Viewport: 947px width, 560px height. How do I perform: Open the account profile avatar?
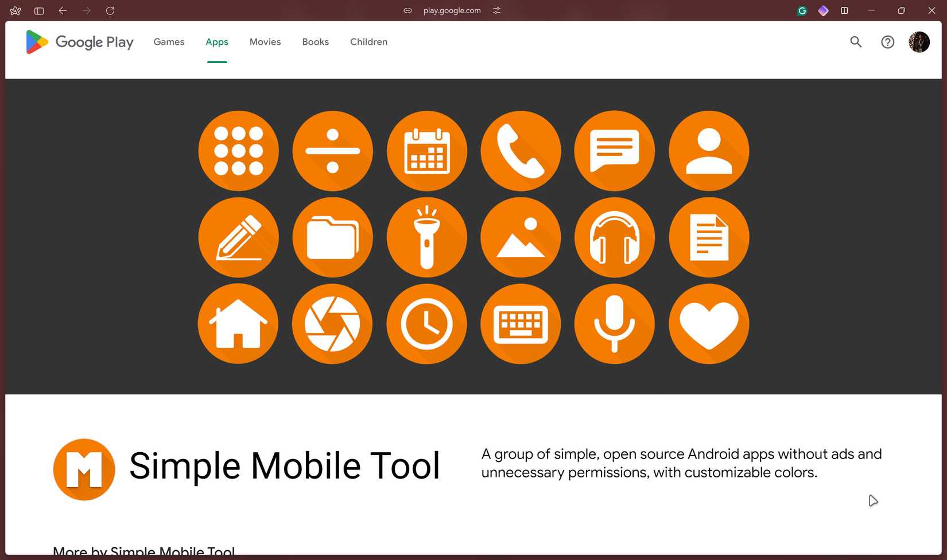click(x=919, y=42)
